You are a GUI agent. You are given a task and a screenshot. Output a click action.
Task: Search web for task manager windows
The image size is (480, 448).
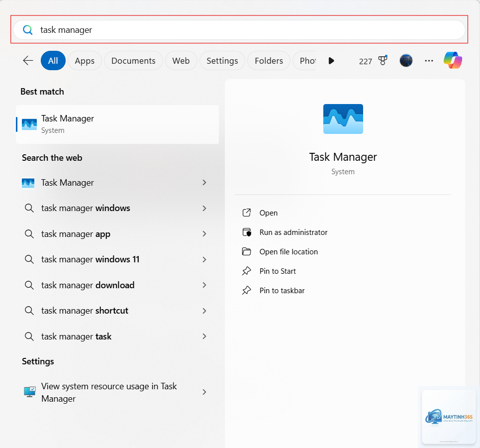point(86,208)
